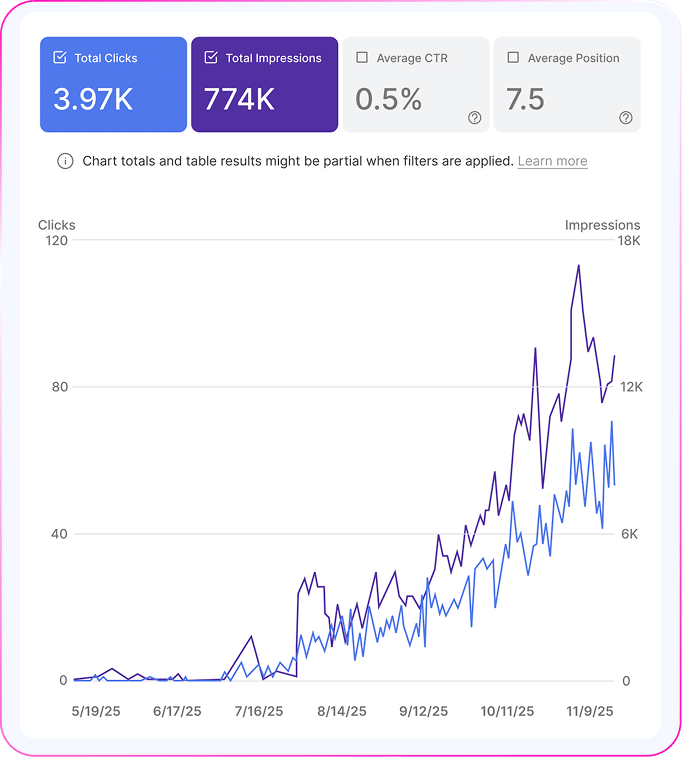Select the 7.5 average position value
Viewport: 682px width, 757px height.
coord(526,99)
